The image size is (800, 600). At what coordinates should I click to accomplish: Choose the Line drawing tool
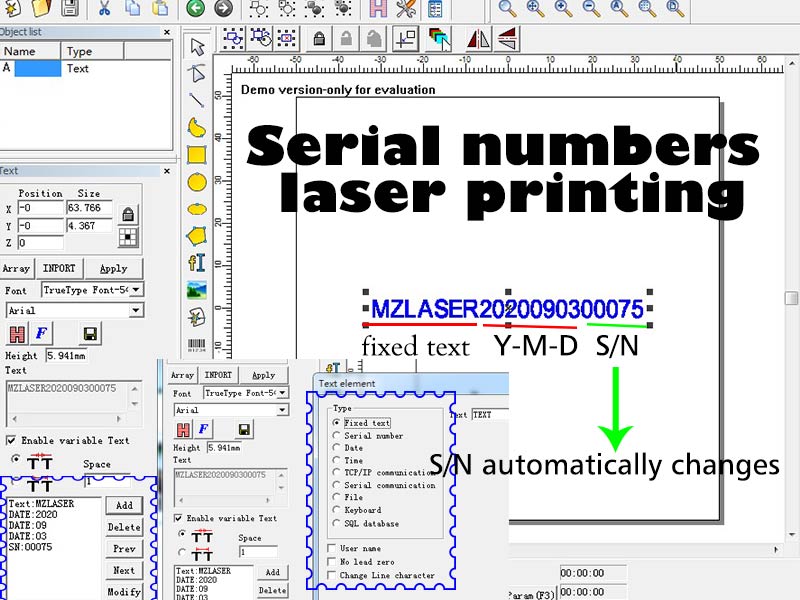coord(197,100)
